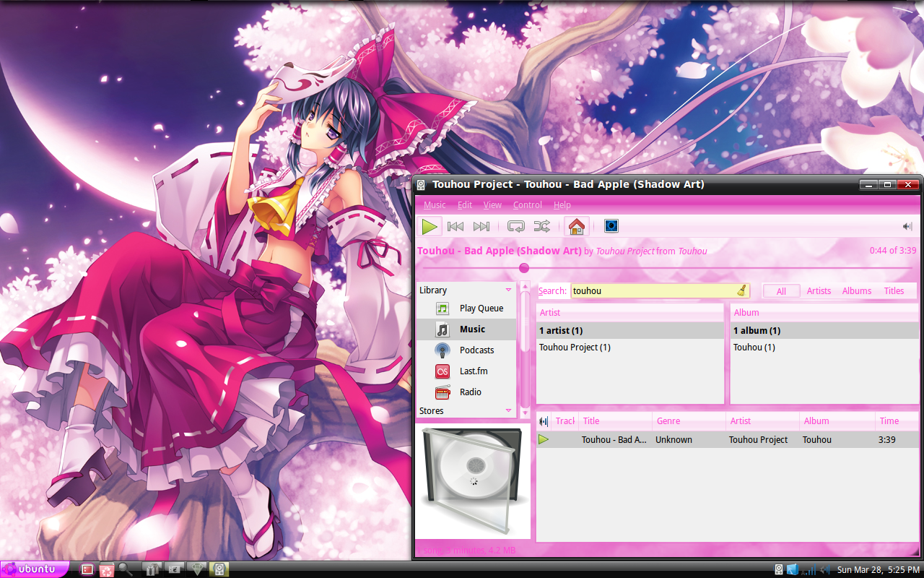Click 'Unknown' genre cell

coord(674,440)
